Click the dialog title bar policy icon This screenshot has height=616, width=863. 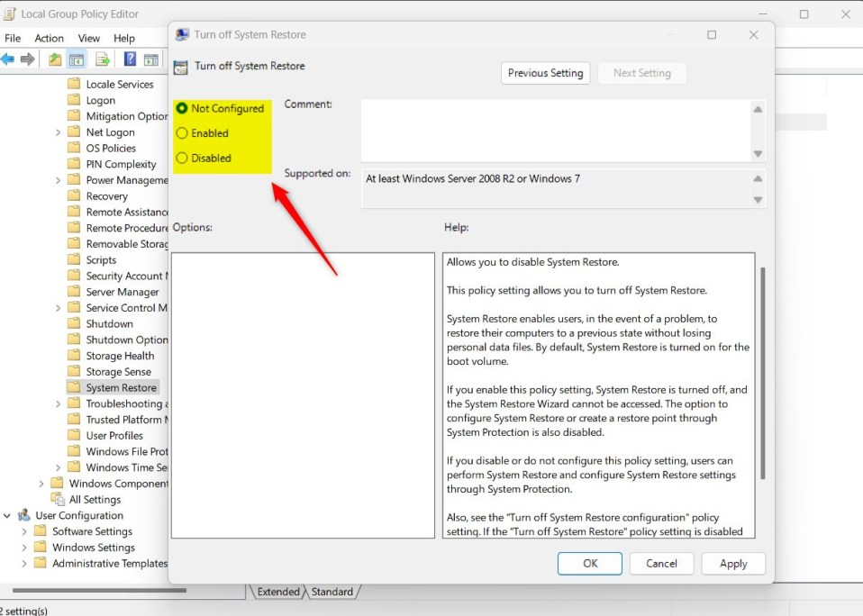(182, 34)
